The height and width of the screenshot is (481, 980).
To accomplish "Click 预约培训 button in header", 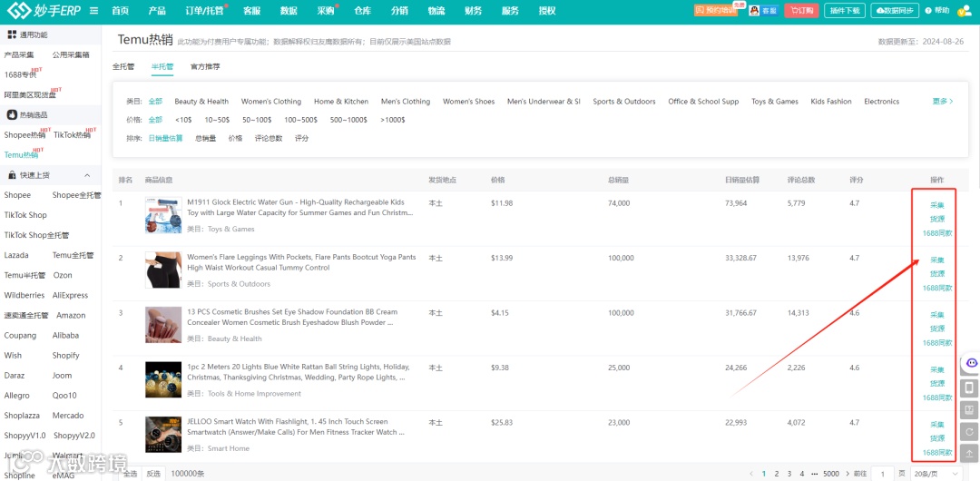I will click(x=716, y=11).
